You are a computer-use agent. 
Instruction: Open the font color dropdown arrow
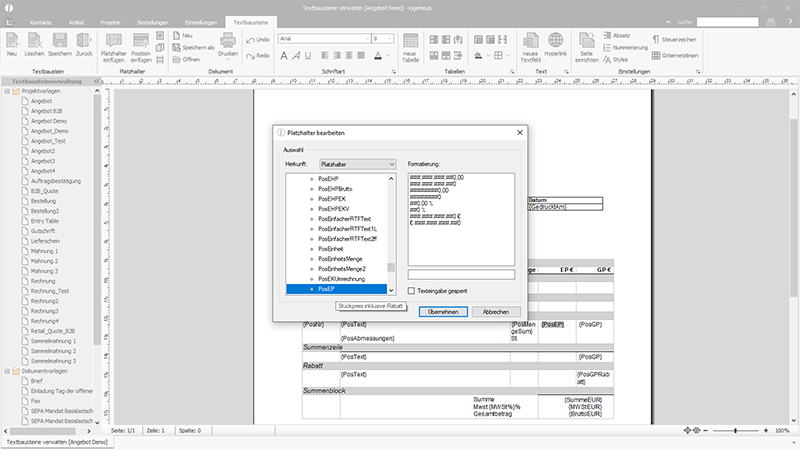pyautogui.click(x=388, y=56)
